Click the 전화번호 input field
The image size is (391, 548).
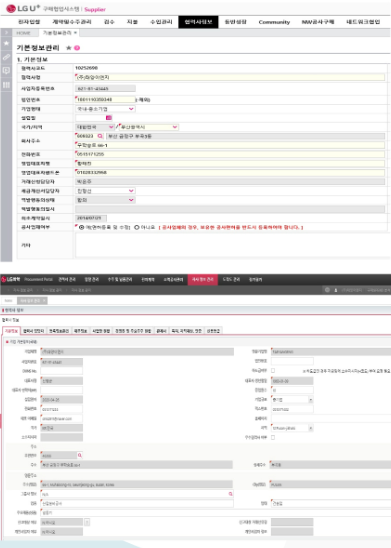[230, 154]
